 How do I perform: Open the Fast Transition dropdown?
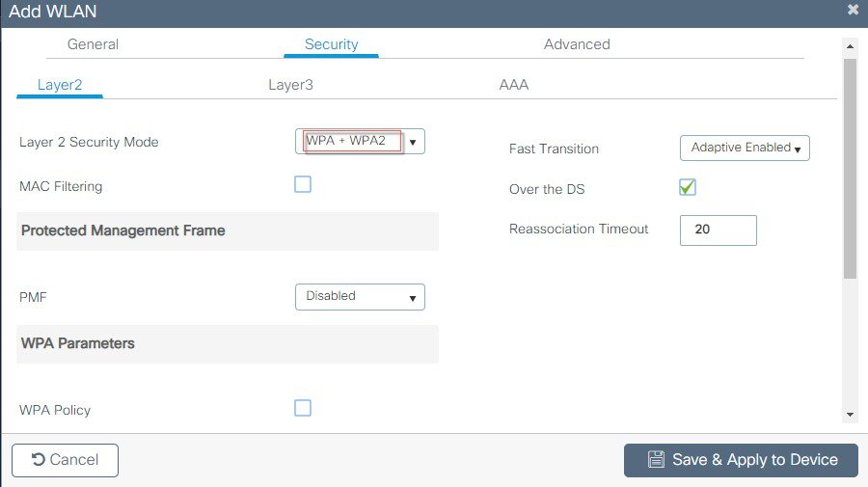(x=745, y=148)
